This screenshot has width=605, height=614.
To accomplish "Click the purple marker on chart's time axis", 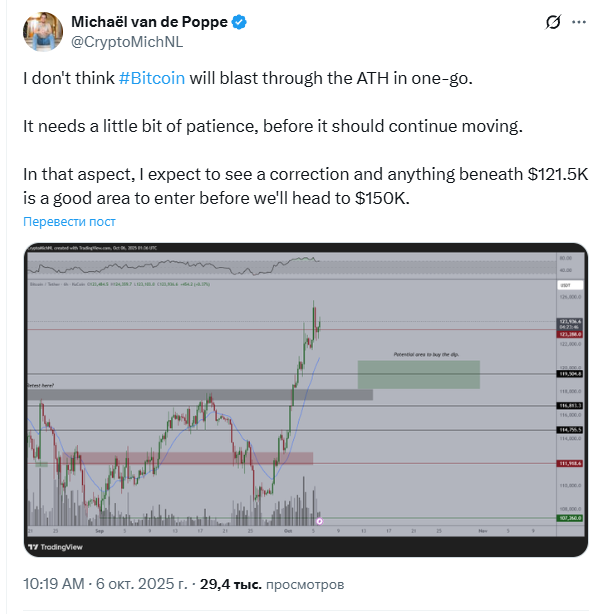I will pos(319,521).
